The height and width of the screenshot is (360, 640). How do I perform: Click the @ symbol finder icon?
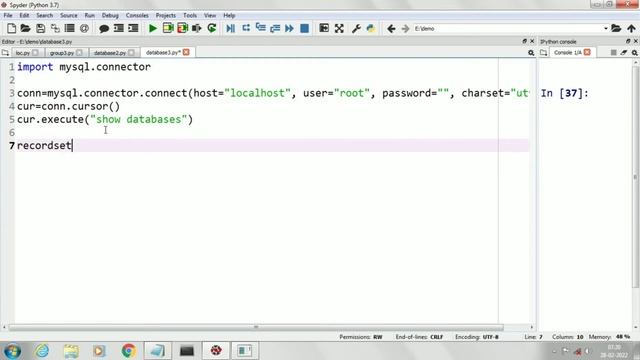(x=84, y=28)
